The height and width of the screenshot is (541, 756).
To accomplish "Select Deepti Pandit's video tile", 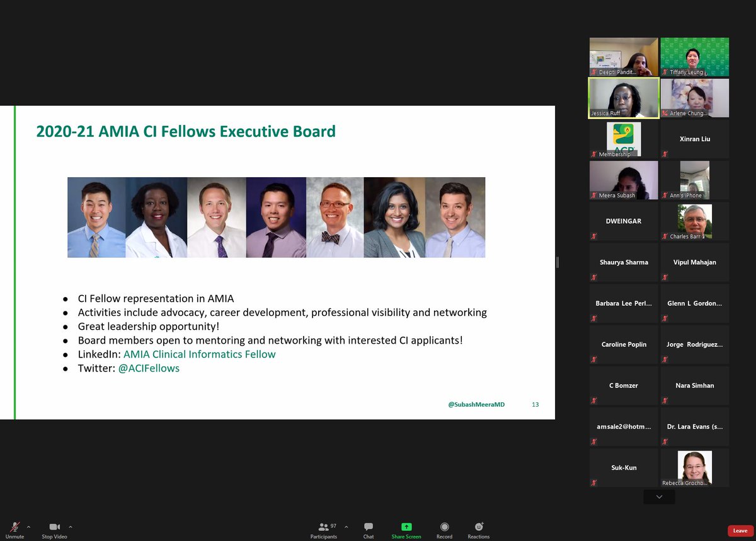I will 624,57.
